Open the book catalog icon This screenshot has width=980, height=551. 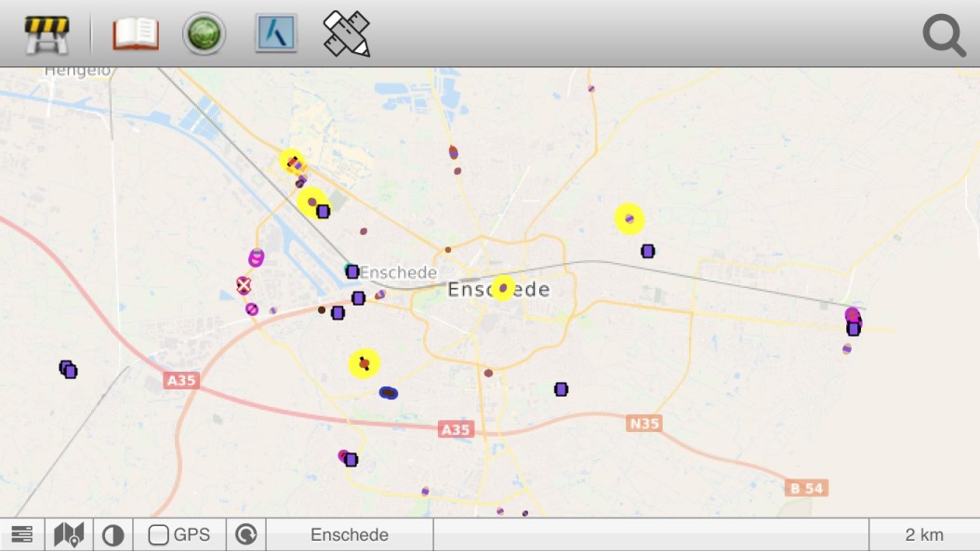(x=136, y=33)
